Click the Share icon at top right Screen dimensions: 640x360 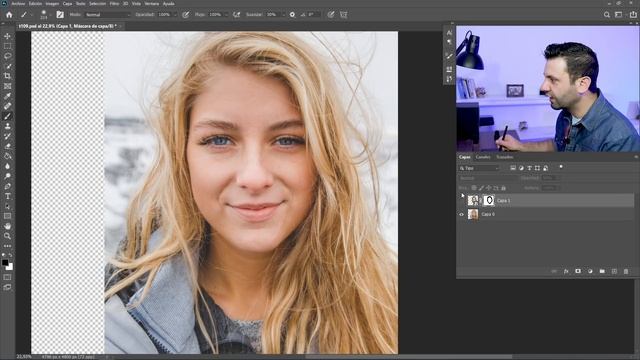pos(633,15)
